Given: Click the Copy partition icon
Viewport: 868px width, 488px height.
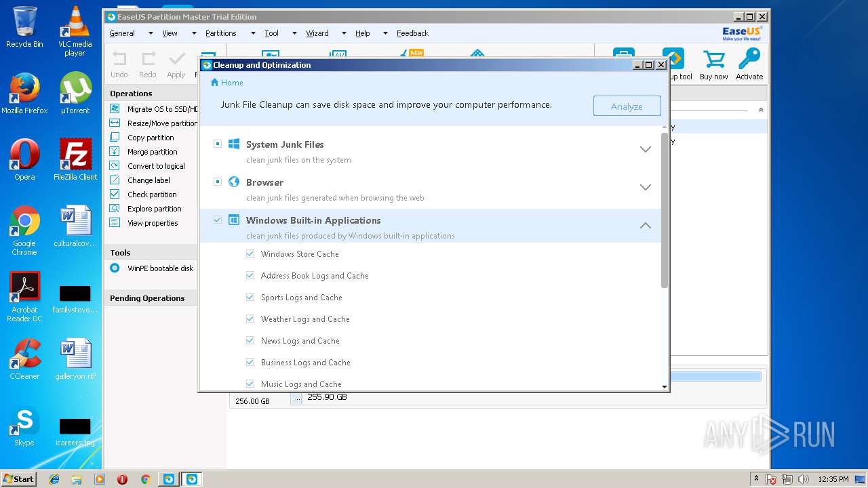Looking at the screenshot, I should (x=115, y=137).
